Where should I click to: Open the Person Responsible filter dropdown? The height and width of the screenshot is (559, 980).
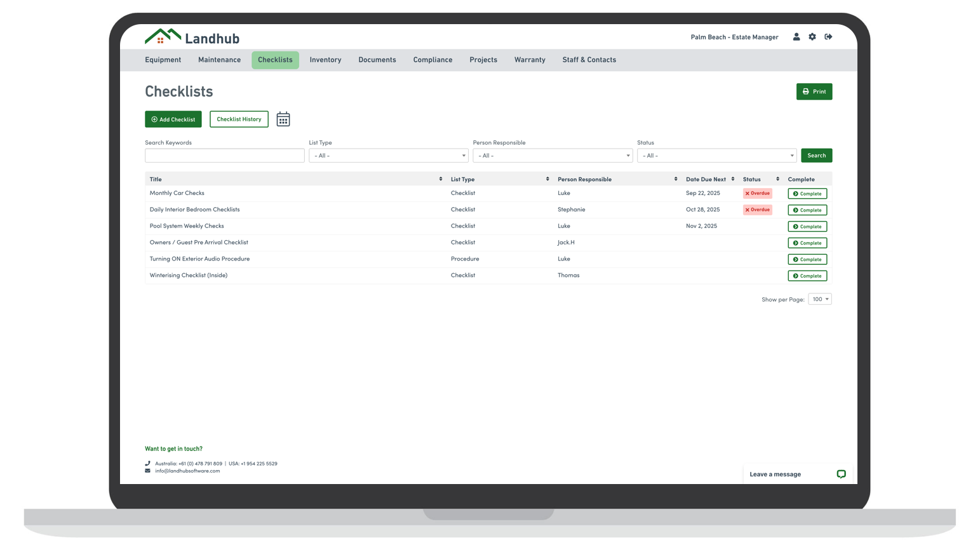[x=552, y=156]
